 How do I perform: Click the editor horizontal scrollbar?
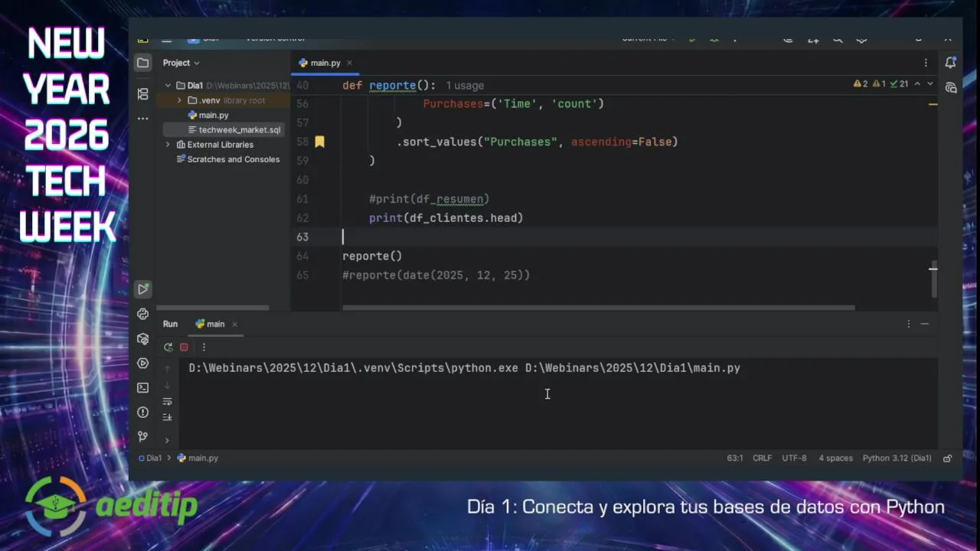(x=598, y=308)
